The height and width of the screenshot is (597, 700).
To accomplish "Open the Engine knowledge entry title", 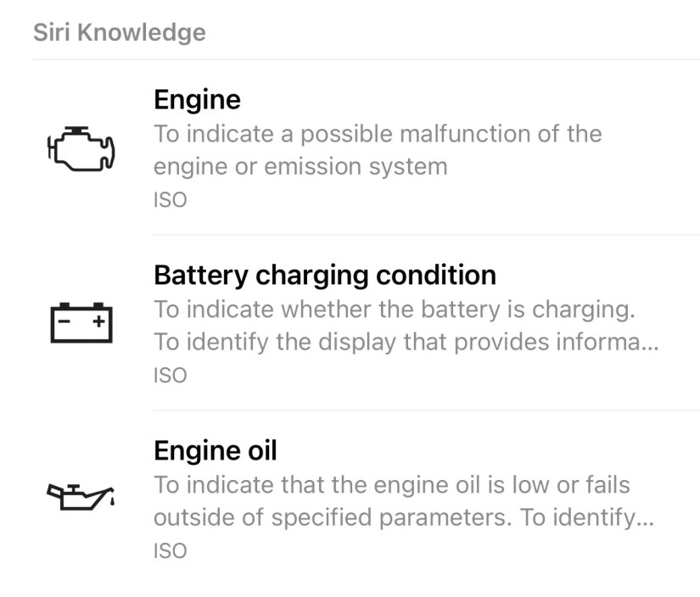I will click(197, 99).
